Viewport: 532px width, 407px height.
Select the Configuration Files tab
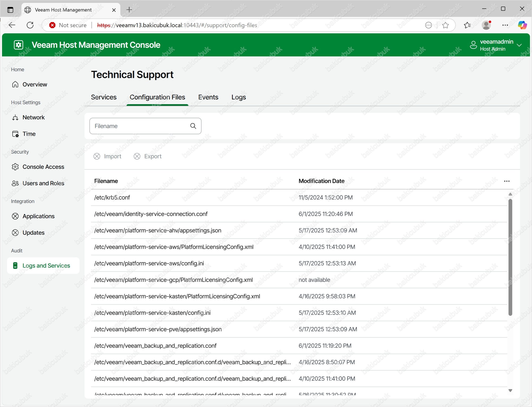(x=157, y=97)
